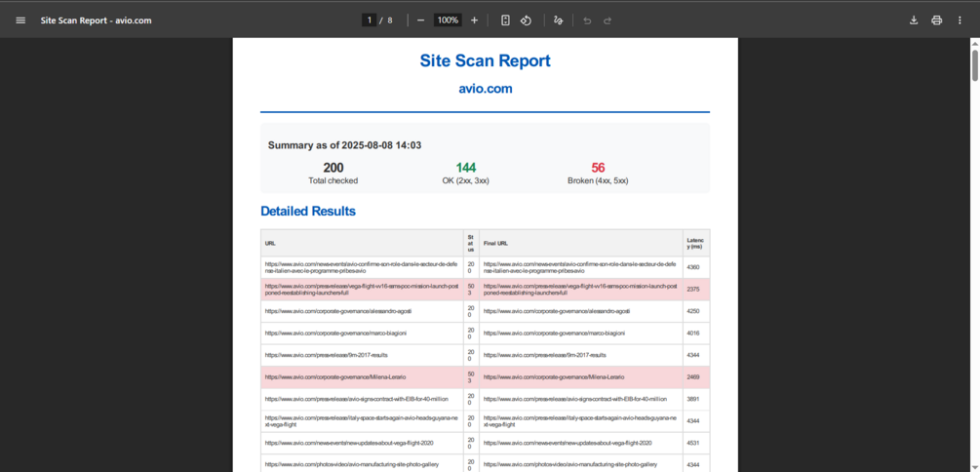Click the latency value 3891
This screenshot has width=980, height=472.
pyautogui.click(x=693, y=399)
